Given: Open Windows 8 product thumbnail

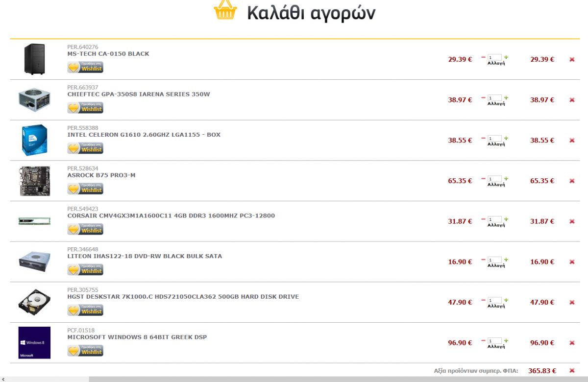Looking at the screenshot, I should tap(34, 342).
